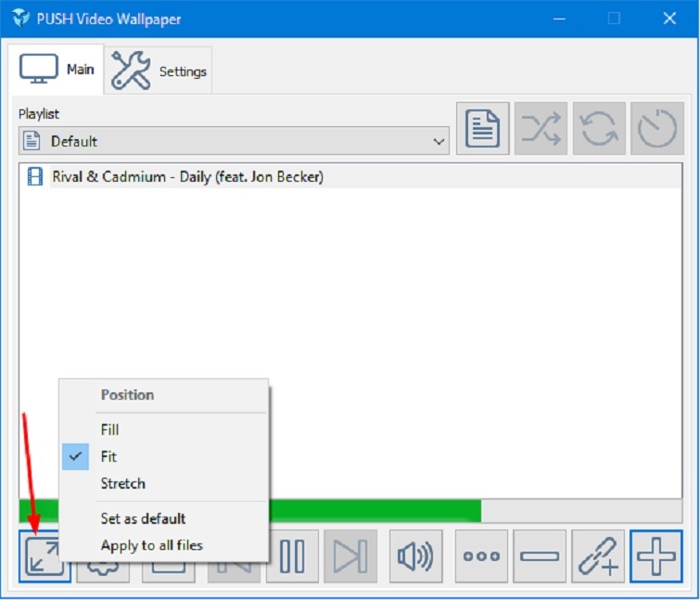Click Set as default menu entry
Viewport: 700px width, 600px height.
(143, 518)
